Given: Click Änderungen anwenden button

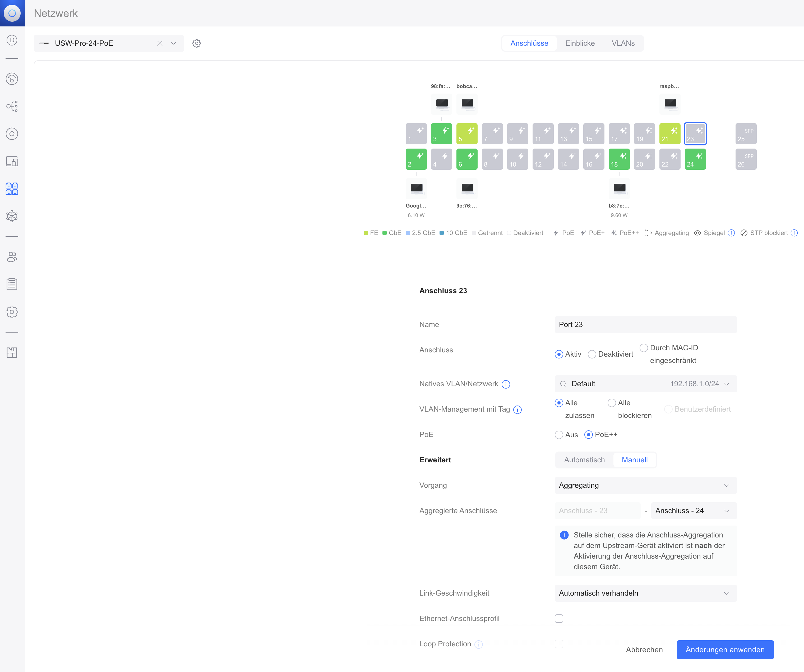Looking at the screenshot, I should click(x=725, y=650).
